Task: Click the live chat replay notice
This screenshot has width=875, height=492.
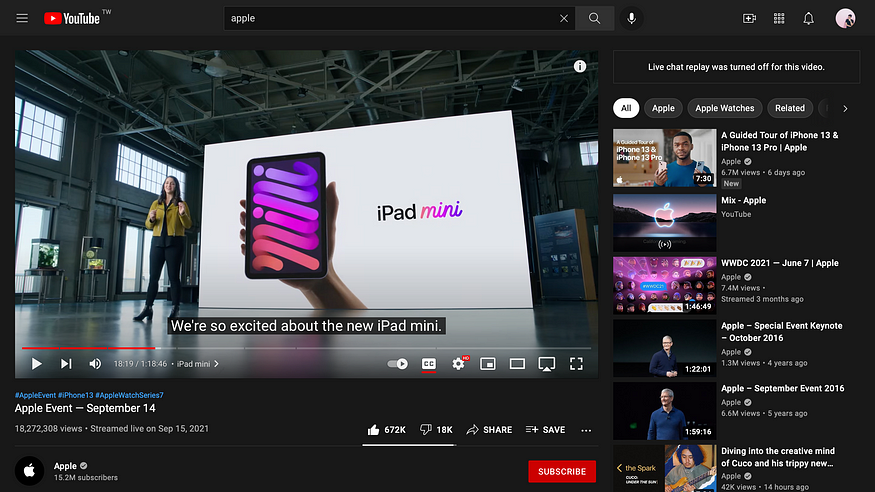Action: [x=736, y=67]
